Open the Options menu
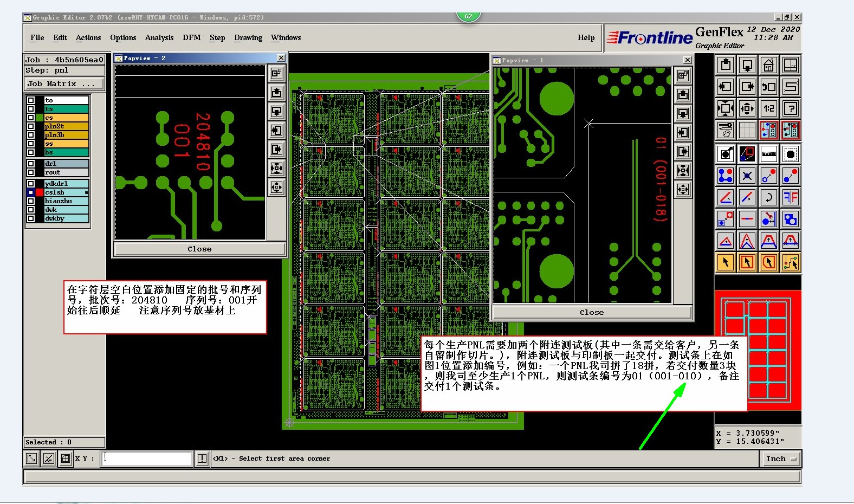Screen dimensions: 854x504 pyautogui.click(x=123, y=37)
